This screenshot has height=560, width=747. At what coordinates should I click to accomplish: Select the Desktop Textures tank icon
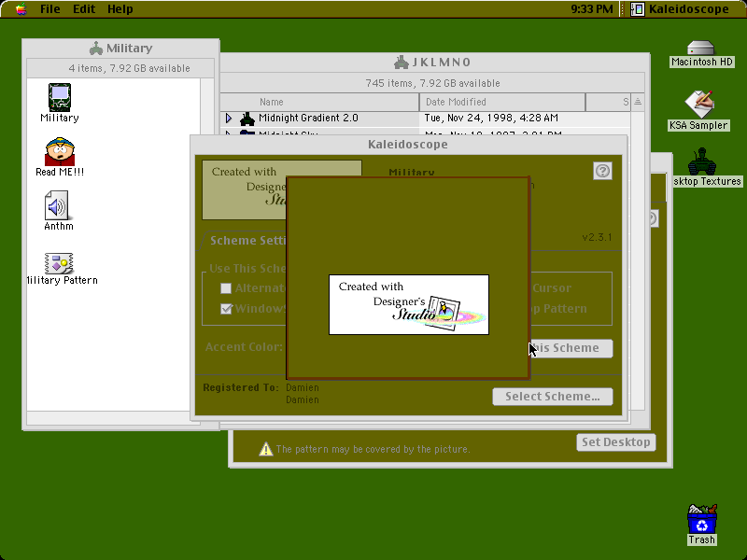(x=702, y=161)
